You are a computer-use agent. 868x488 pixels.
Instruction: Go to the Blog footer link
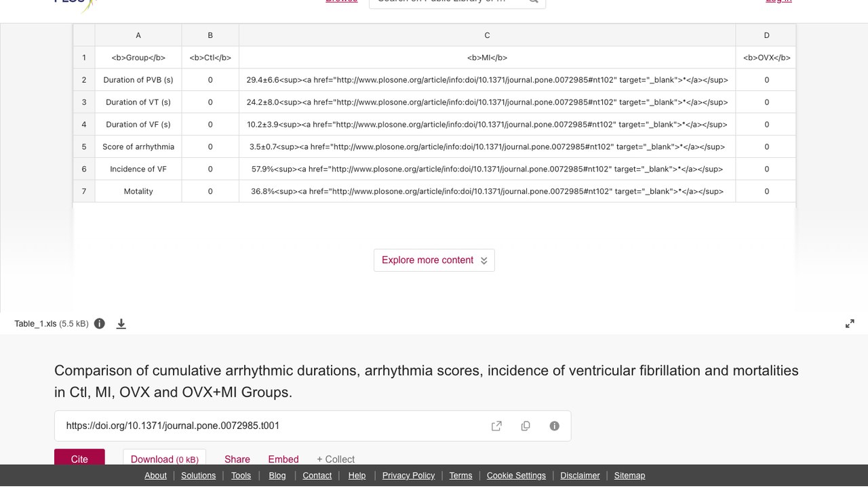click(x=277, y=475)
